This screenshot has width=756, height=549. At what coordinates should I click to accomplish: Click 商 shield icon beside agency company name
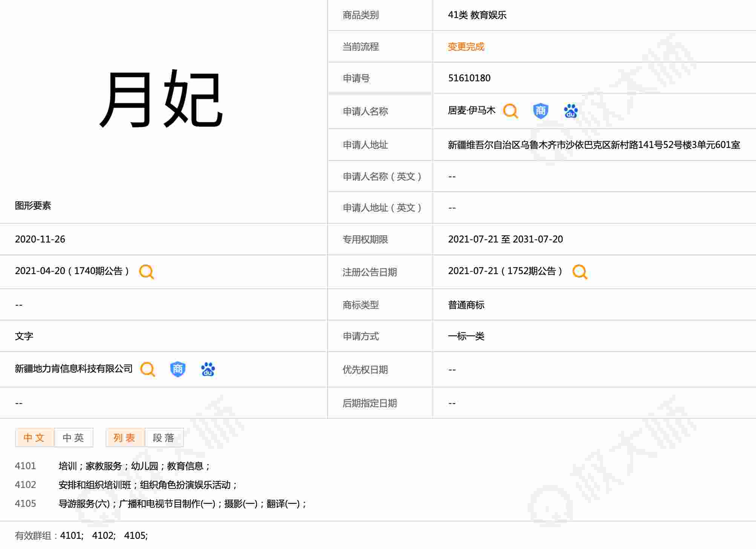pos(178,369)
